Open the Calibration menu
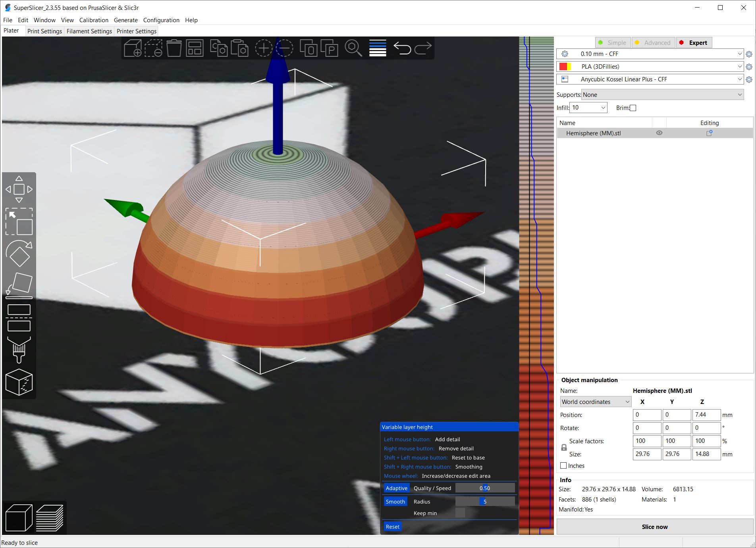 tap(94, 20)
